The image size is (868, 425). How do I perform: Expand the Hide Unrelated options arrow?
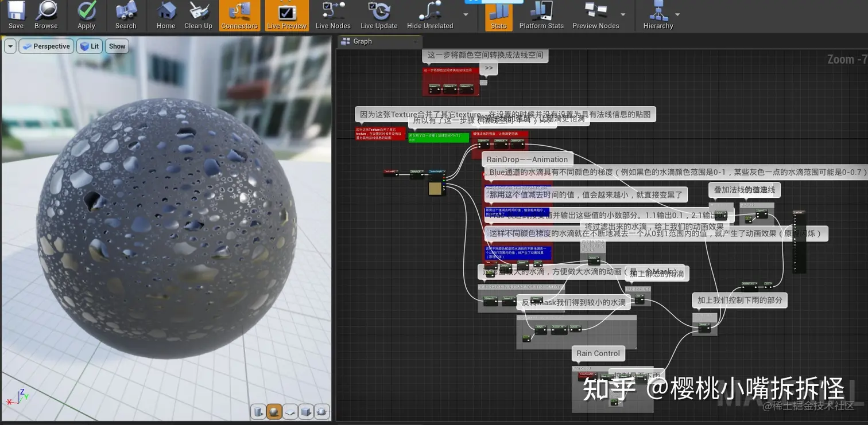coord(466,14)
